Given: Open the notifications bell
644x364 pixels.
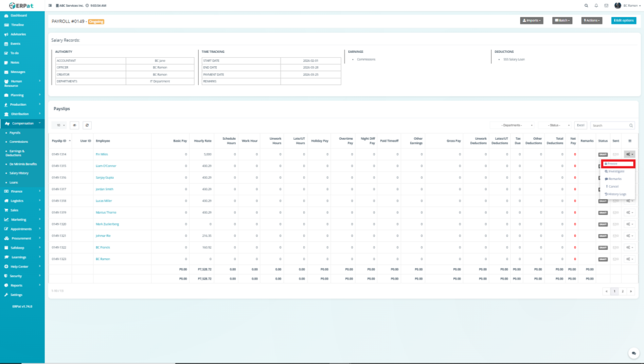Looking at the screenshot, I should click(x=596, y=5).
